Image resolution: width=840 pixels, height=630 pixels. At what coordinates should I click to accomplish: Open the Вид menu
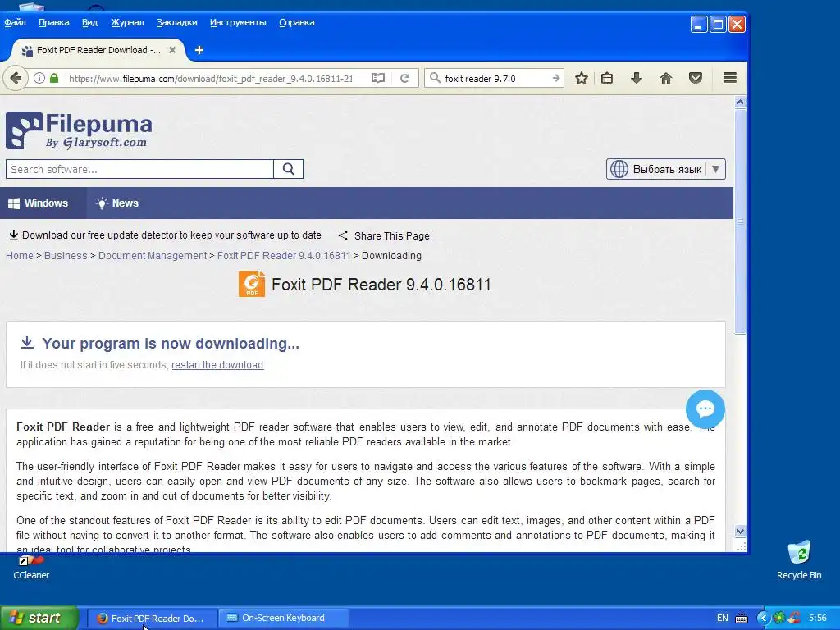(89, 22)
